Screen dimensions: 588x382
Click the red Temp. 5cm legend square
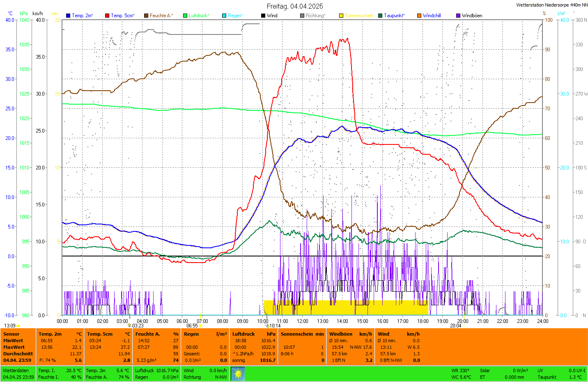tap(107, 16)
